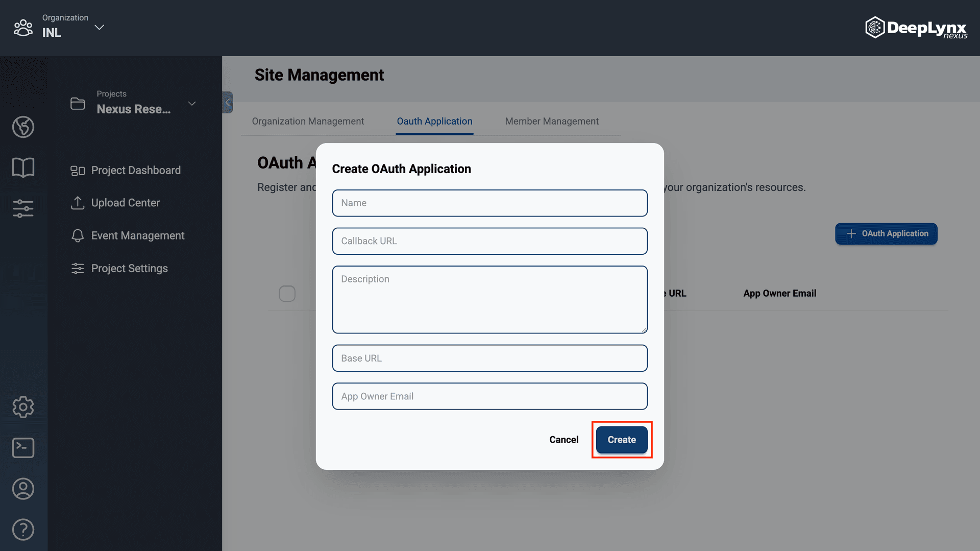The width and height of the screenshot is (980, 551).
Task: Collapse the sidebar using the chevron arrow
Action: tap(227, 102)
